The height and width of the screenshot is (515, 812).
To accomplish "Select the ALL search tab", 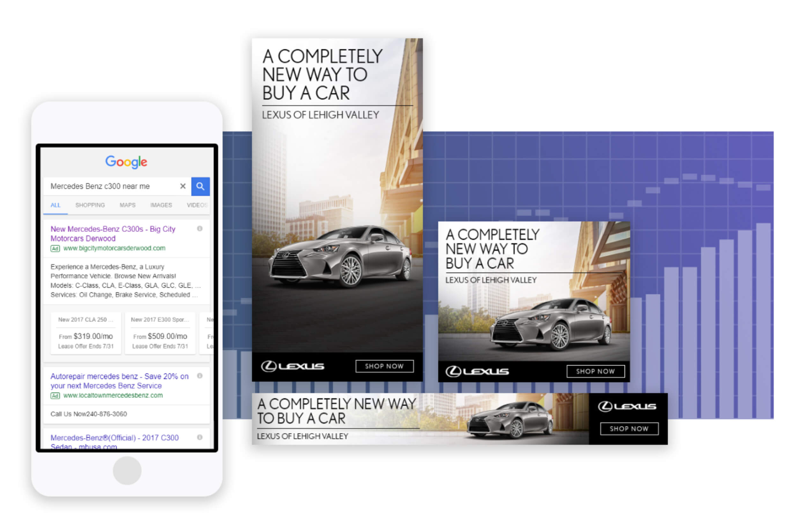I will pyautogui.click(x=55, y=205).
